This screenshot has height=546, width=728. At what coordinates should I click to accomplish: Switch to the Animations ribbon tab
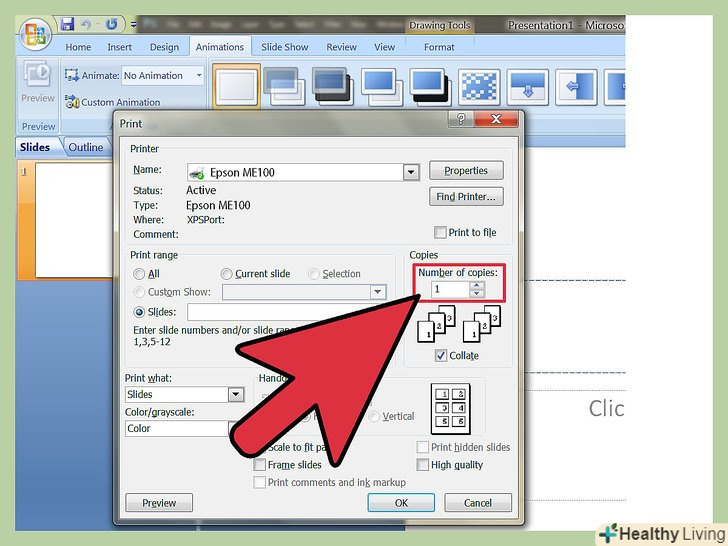click(x=220, y=47)
